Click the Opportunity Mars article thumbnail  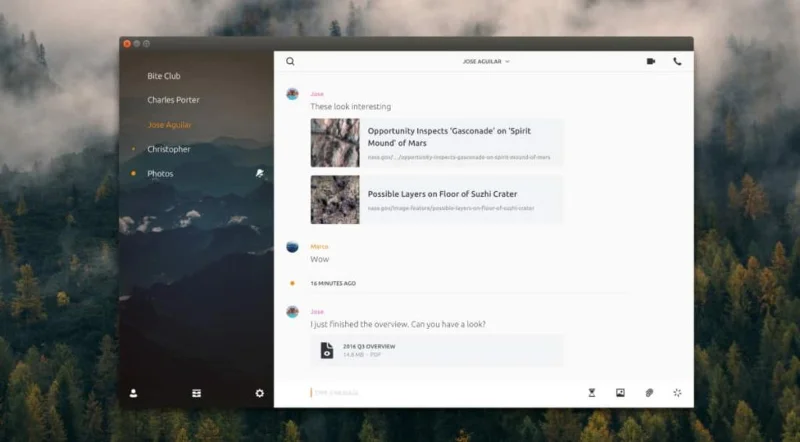coord(335,143)
